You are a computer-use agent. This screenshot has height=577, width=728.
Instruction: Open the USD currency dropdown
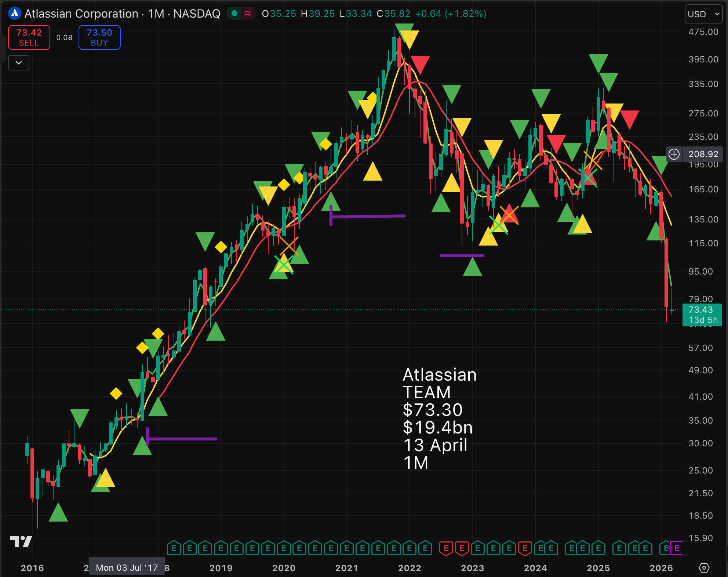click(703, 14)
